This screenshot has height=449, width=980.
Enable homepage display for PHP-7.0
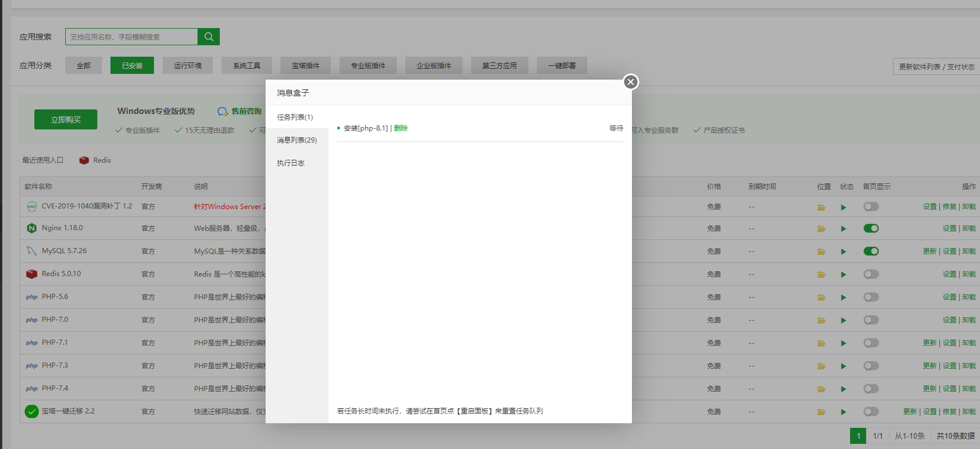(871, 320)
